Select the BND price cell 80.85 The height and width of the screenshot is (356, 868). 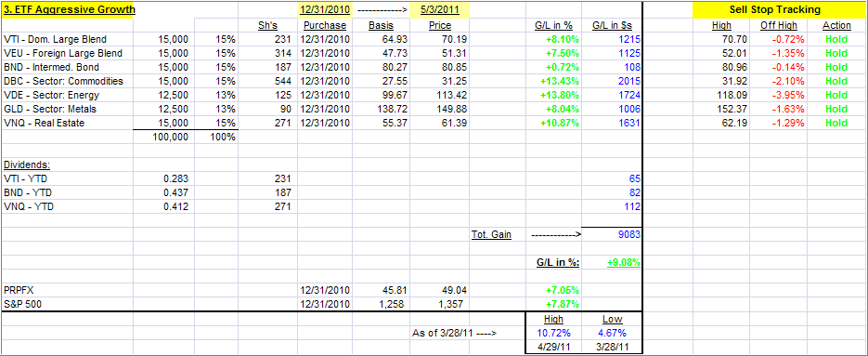click(x=440, y=67)
